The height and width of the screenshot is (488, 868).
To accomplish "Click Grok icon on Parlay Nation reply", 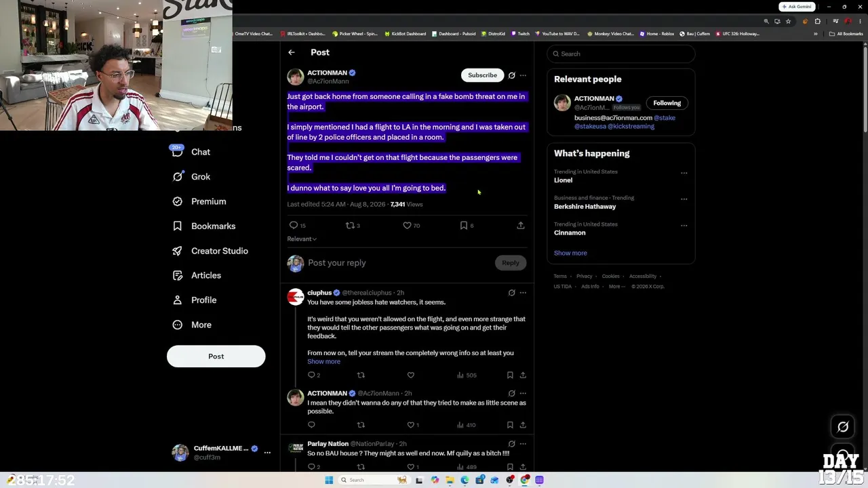I will click(512, 444).
